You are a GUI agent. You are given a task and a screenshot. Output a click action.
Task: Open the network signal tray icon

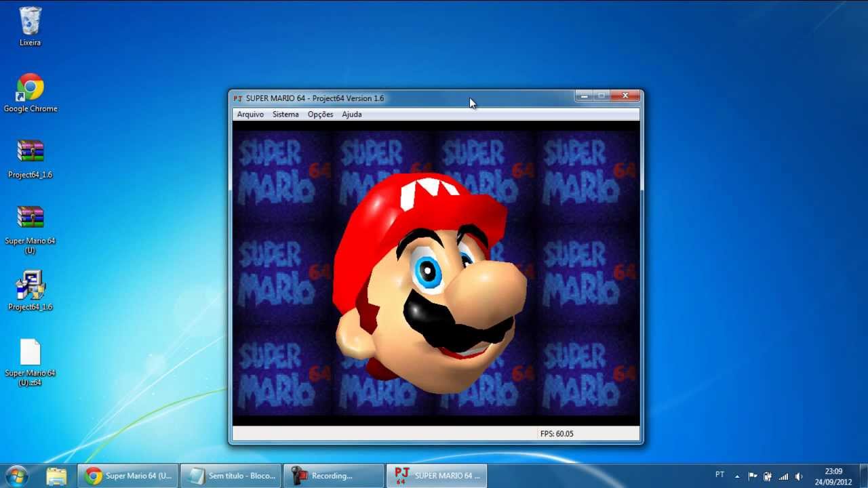[783, 476]
